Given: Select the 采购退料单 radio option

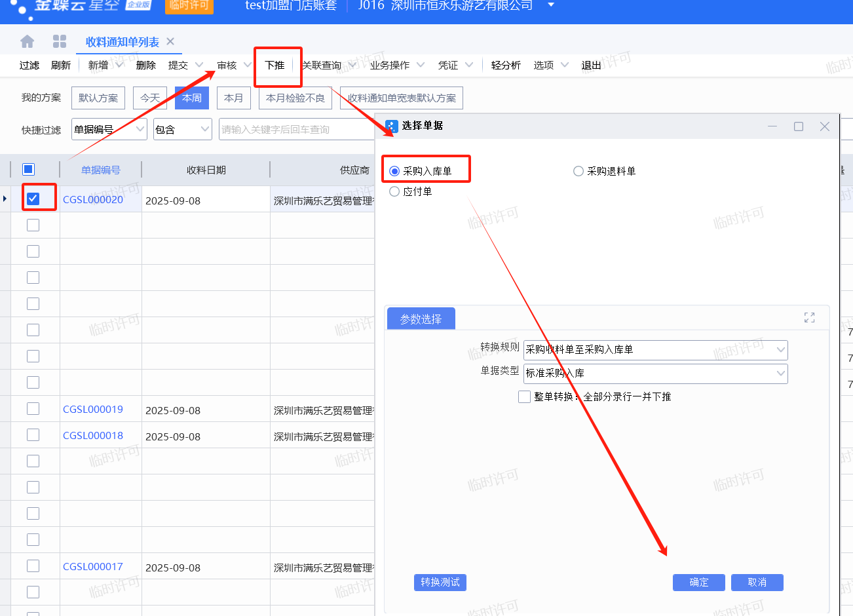Looking at the screenshot, I should click(x=578, y=171).
